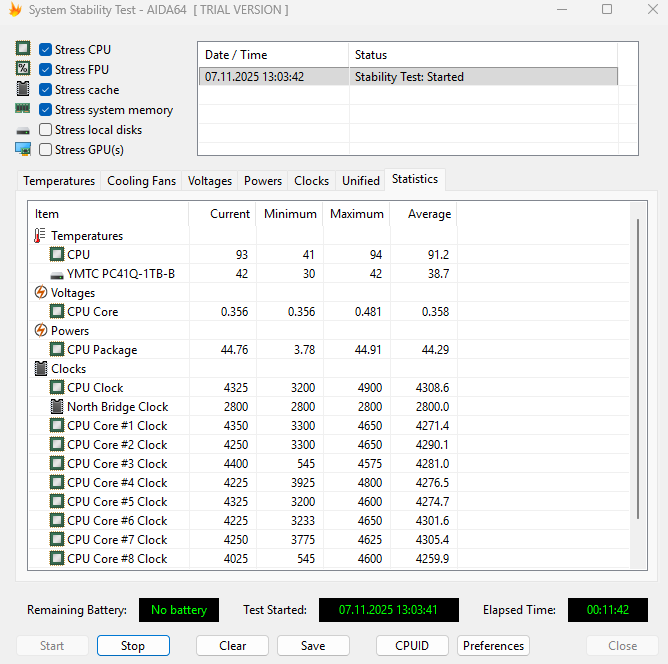The image size is (668, 664).
Task: Switch to the Temperatures tab
Action: click(x=59, y=181)
